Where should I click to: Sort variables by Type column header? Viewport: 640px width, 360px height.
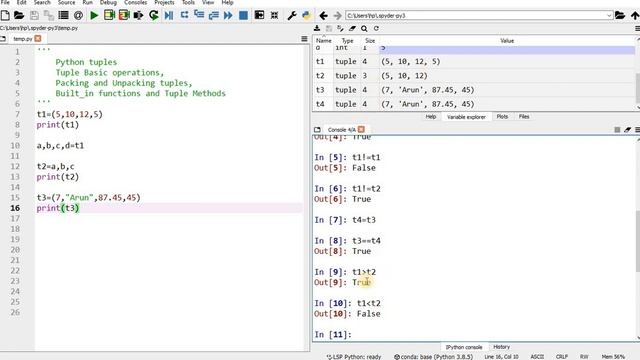tap(347, 41)
